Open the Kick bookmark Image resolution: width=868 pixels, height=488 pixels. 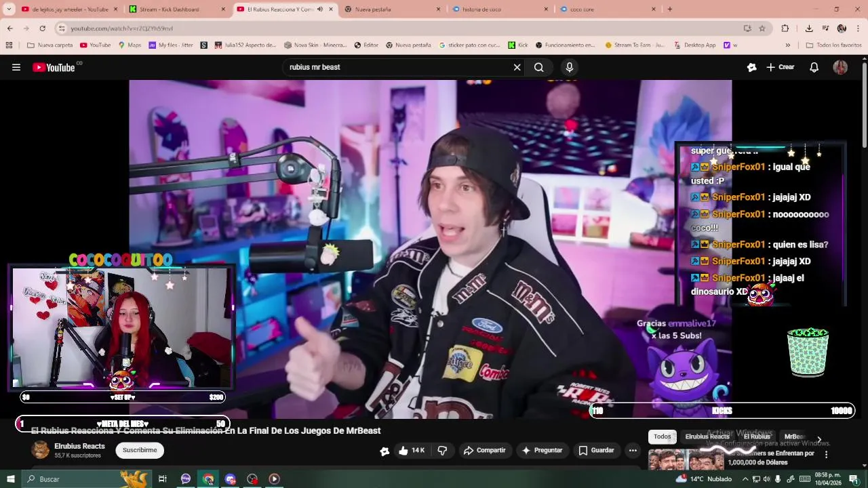pos(518,45)
